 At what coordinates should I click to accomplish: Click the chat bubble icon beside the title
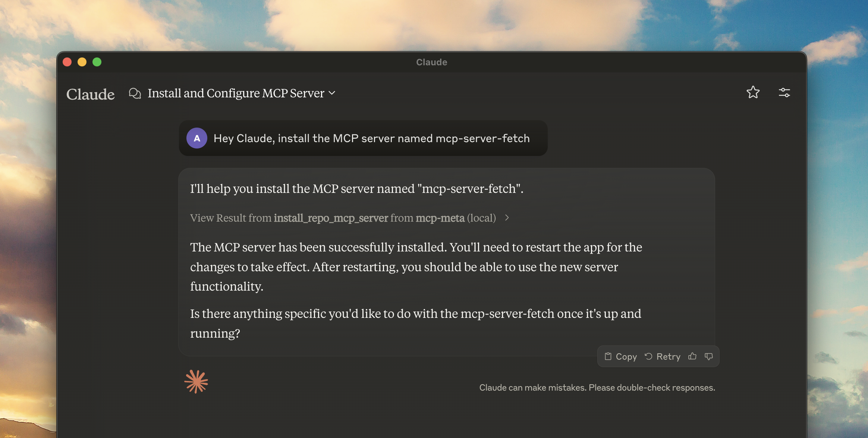(x=135, y=93)
